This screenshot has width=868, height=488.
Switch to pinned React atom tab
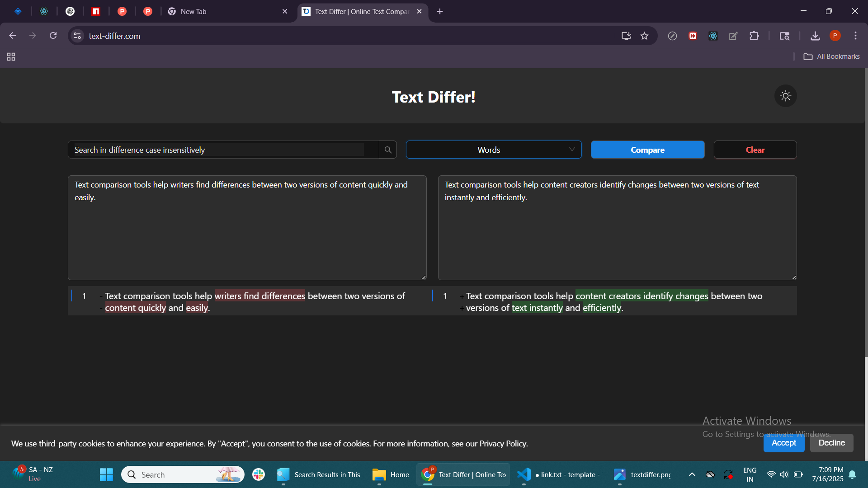point(44,11)
